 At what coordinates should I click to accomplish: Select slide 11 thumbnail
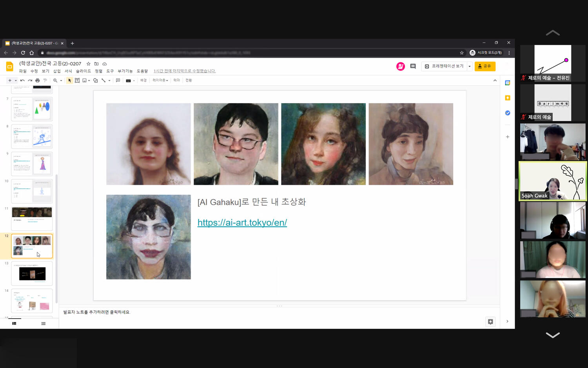point(32,219)
